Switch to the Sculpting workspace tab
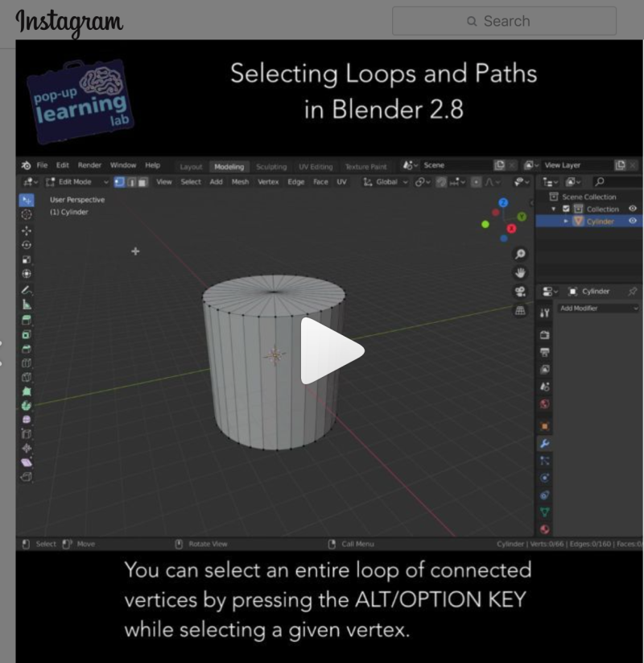 pos(271,167)
